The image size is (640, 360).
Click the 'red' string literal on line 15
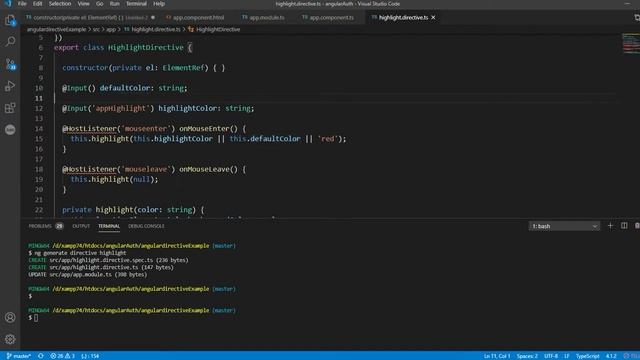[x=328, y=139]
